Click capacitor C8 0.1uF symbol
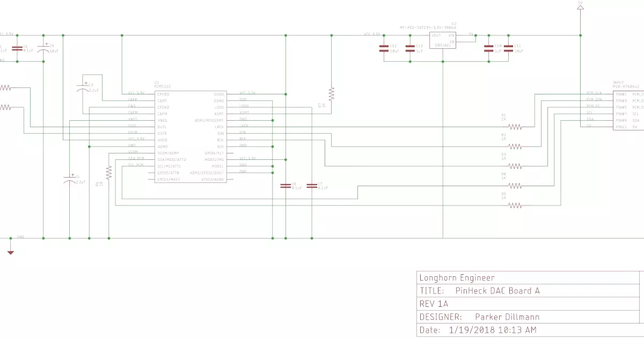Viewport: 644px width, 338px height. click(286, 186)
